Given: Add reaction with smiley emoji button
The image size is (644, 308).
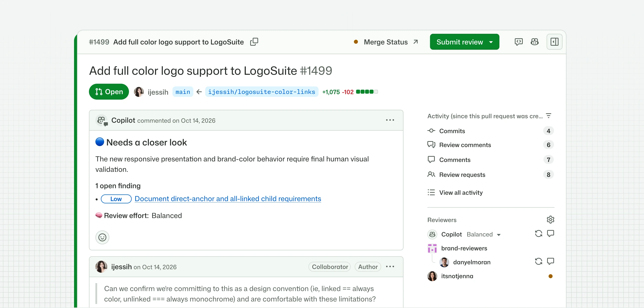Looking at the screenshot, I should coord(102,237).
